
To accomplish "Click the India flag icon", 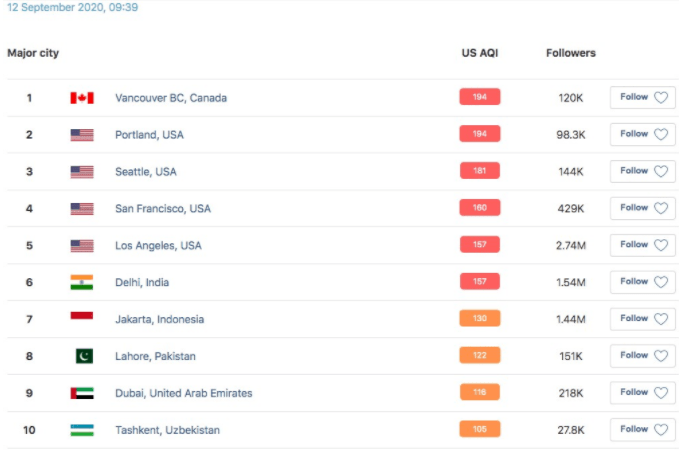I will tap(82, 282).
